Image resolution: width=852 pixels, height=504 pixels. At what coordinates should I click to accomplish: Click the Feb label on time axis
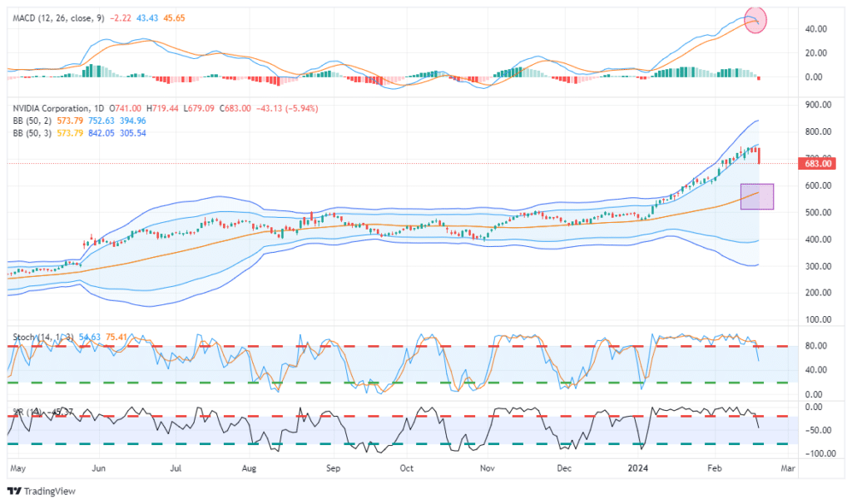[x=715, y=468]
